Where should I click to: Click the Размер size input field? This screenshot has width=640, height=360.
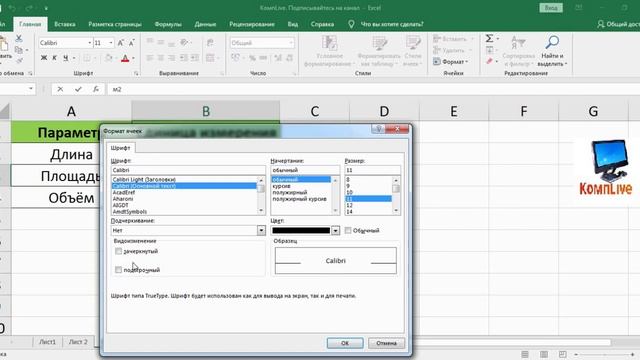[x=373, y=170]
